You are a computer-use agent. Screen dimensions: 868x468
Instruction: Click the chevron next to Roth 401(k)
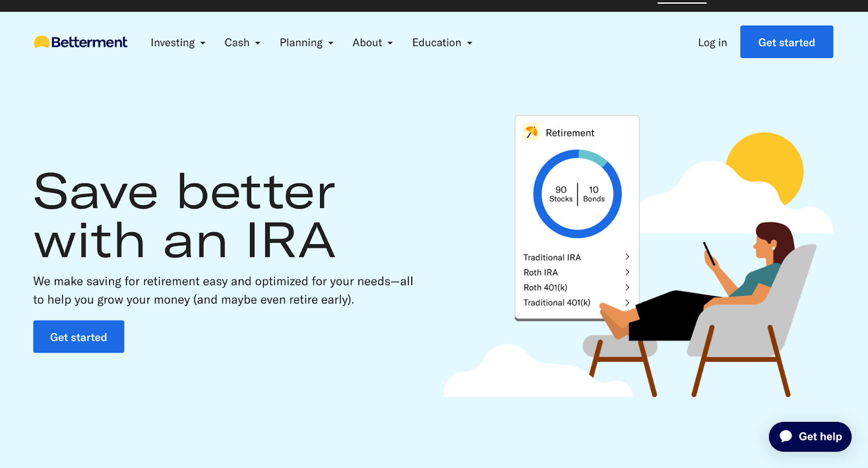click(x=627, y=287)
